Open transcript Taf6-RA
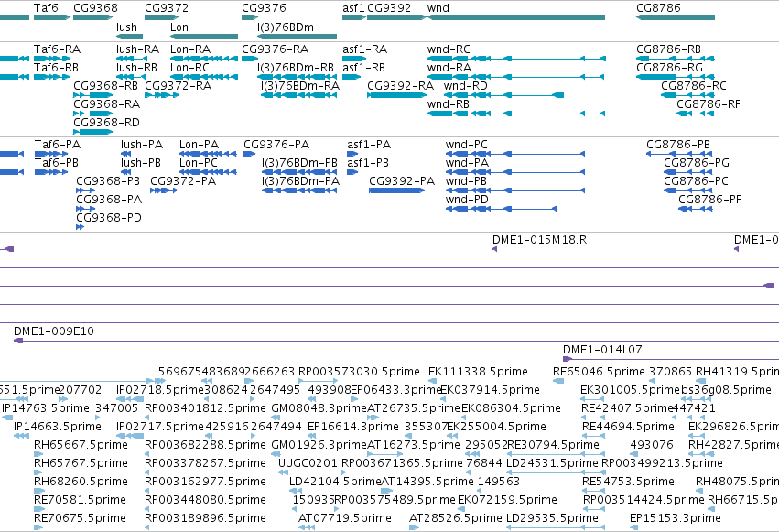This screenshot has width=779, height=532. [x=57, y=49]
